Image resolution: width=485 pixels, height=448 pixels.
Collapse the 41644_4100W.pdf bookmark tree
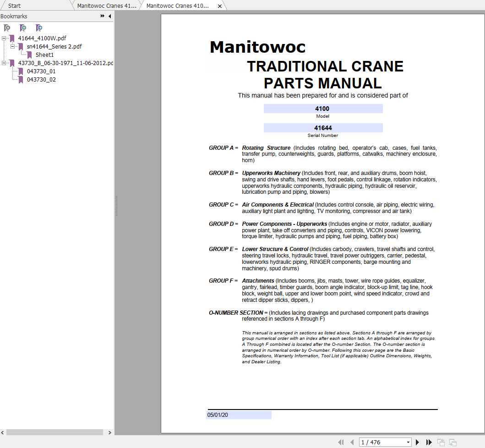tap(3, 38)
